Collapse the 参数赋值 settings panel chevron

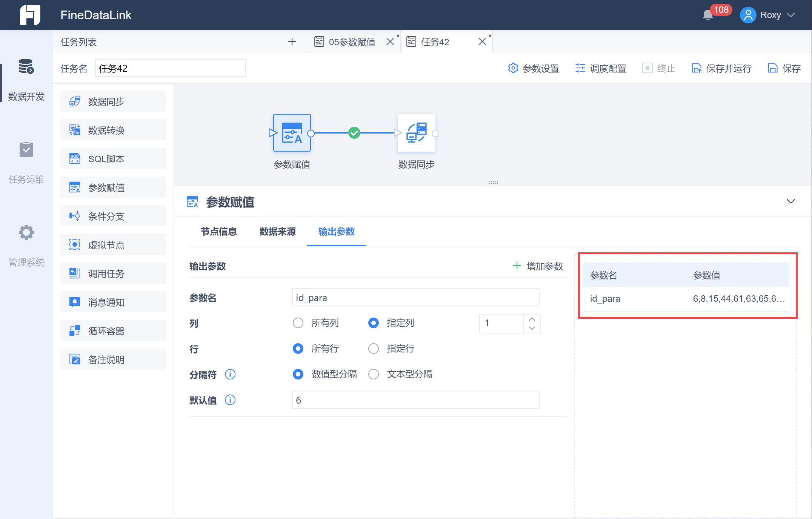click(790, 201)
